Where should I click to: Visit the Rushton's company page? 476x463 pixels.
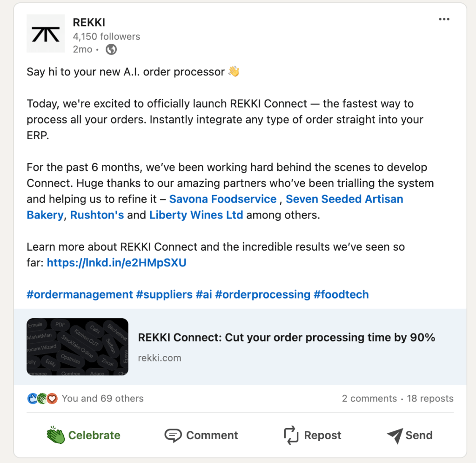(97, 215)
